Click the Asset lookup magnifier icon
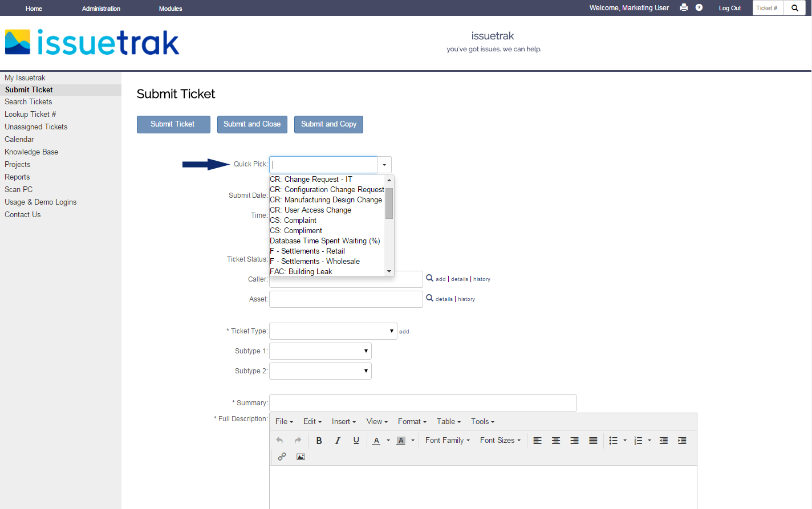Screen dimensions: 812x509 click(429, 298)
